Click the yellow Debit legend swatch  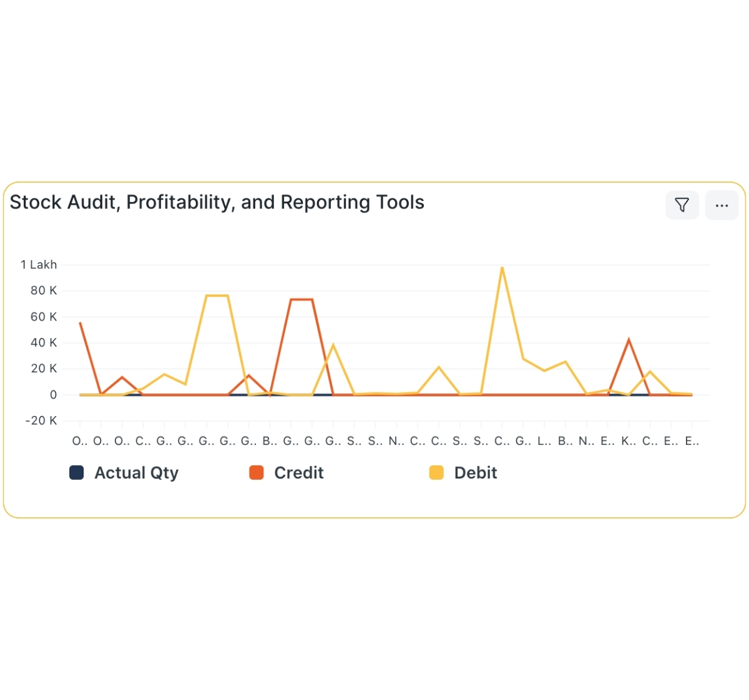point(436,473)
